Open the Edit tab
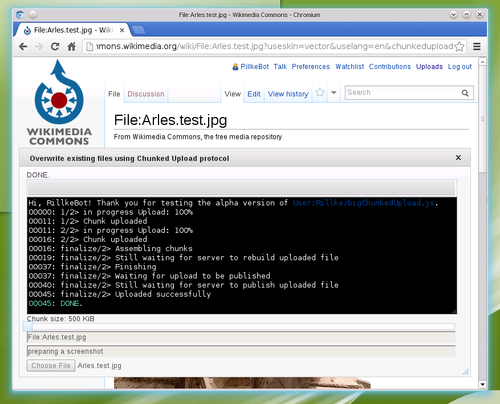500x404 pixels. 254,94
